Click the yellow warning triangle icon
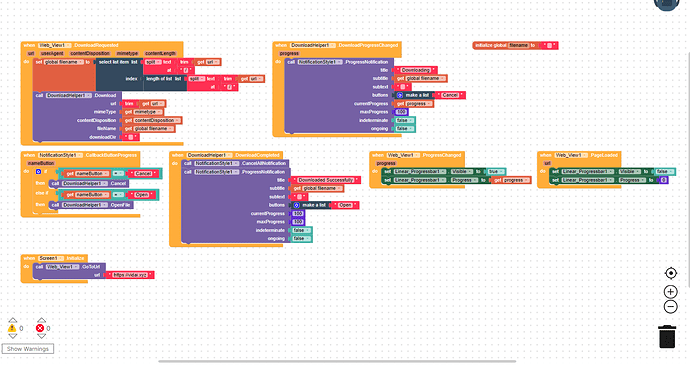Image resolution: width=690 pixels, height=365 pixels. click(x=12, y=328)
